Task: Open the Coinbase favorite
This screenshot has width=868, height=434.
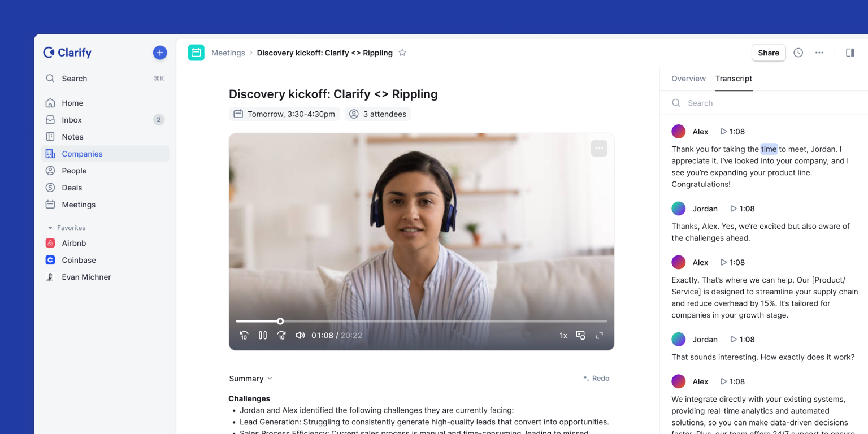Action: pos(105,260)
